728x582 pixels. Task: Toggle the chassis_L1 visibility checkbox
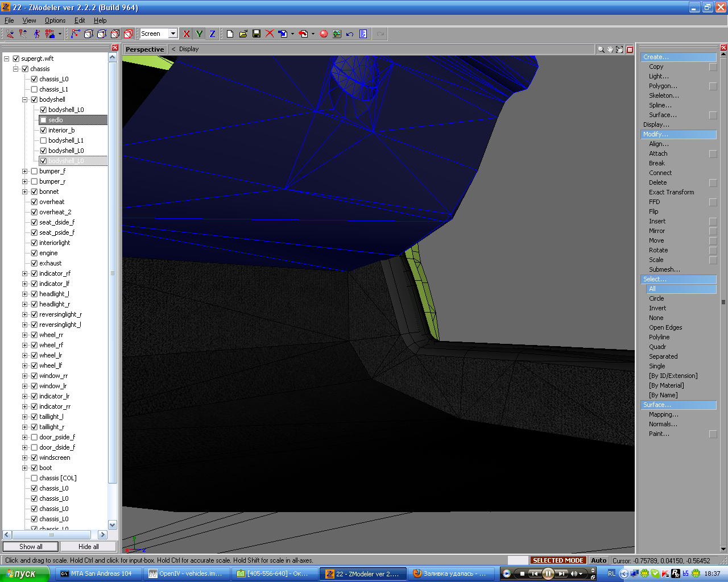click(34, 89)
